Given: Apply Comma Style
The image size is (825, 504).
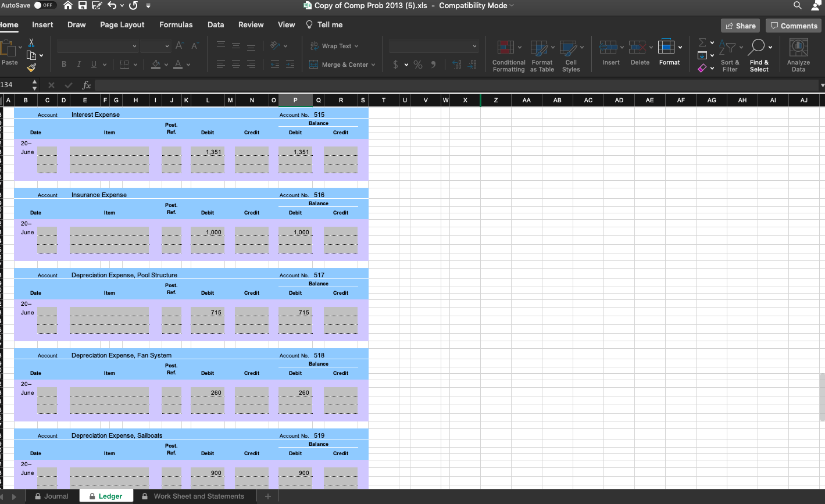Looking at the screenshot, I should tap(433, 65).
